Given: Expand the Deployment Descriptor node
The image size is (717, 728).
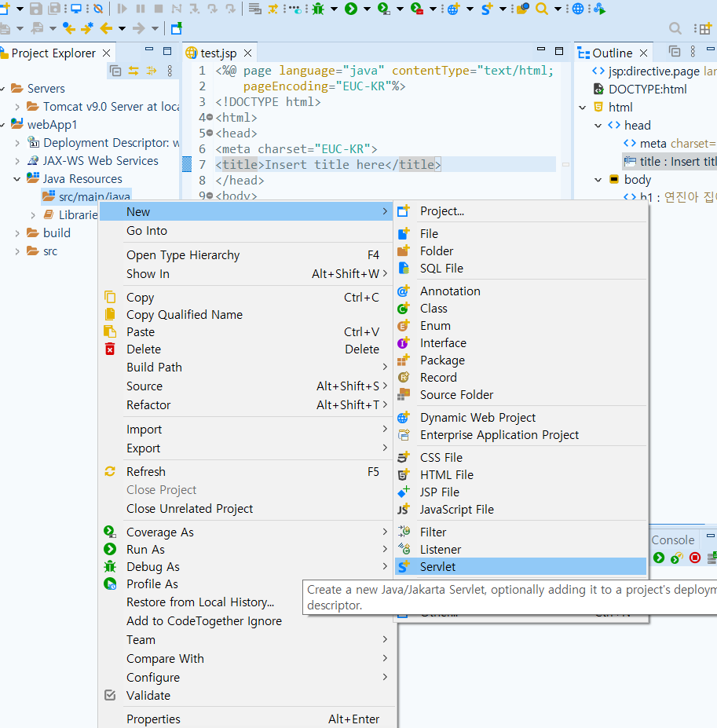Looking at the screenshot, I should (17, 143).
